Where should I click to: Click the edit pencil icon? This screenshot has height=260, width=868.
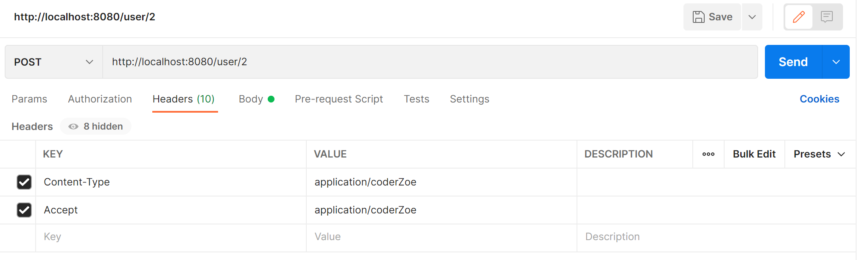point(799,17)
